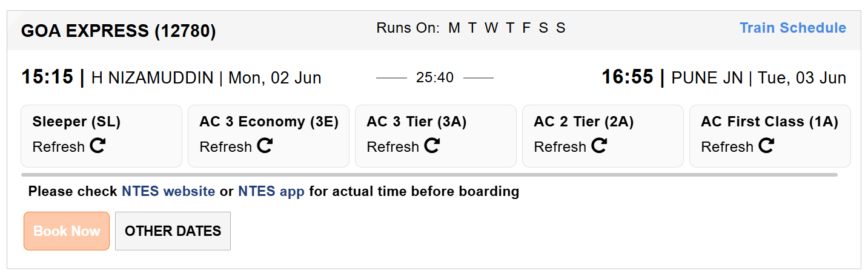Click the AC 2 Tier refresh icon
Viewport: 868px width, 277px height.
pyautogui.click(x=599, y=146)
